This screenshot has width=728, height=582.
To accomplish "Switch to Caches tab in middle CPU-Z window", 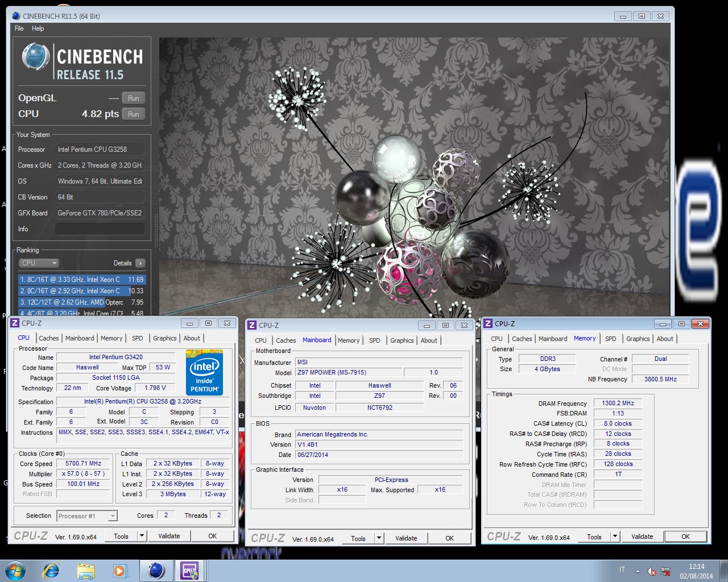I will [286, 340].
